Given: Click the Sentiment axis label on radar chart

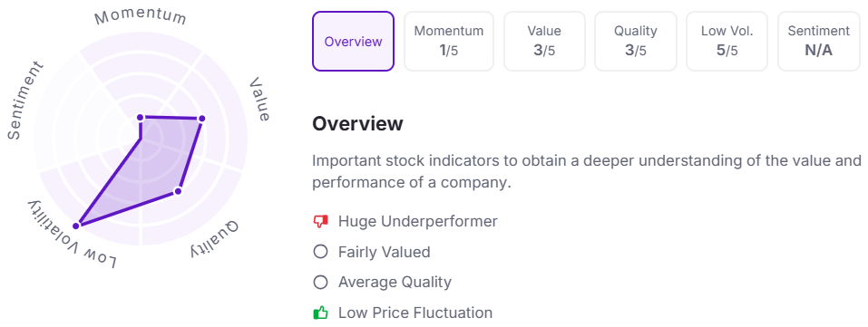Looking at the screenshot, I should coord(24,101).
